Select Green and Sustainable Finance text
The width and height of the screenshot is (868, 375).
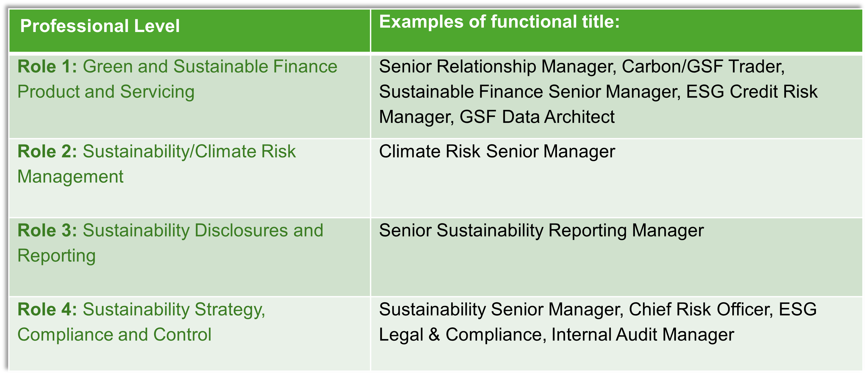[210, 66]
